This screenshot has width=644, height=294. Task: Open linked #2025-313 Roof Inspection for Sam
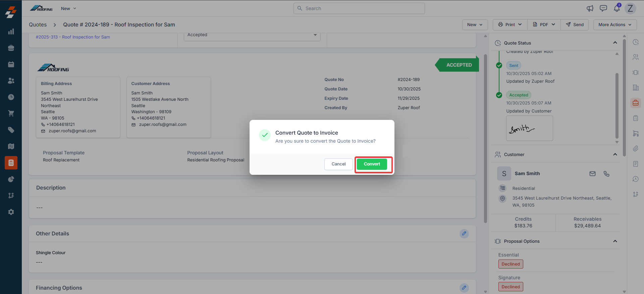coord(73,37)
